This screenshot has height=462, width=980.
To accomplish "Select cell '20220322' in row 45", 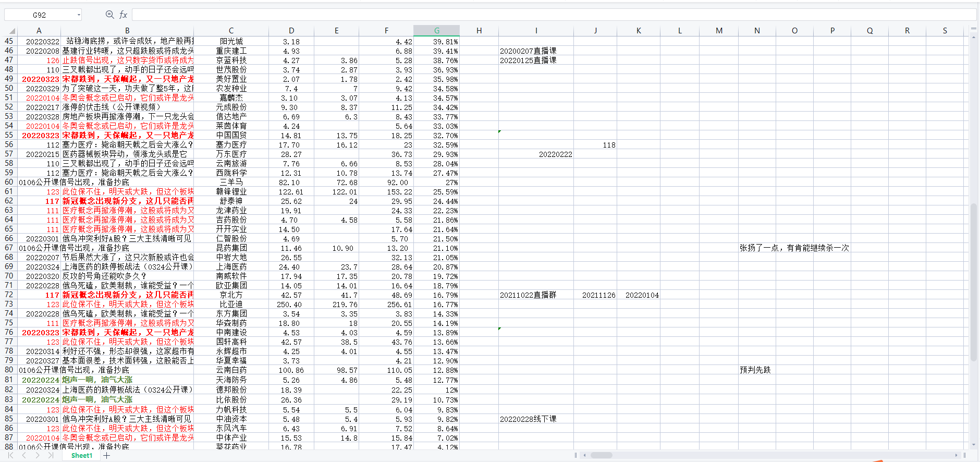I will [x=39, y=41].
